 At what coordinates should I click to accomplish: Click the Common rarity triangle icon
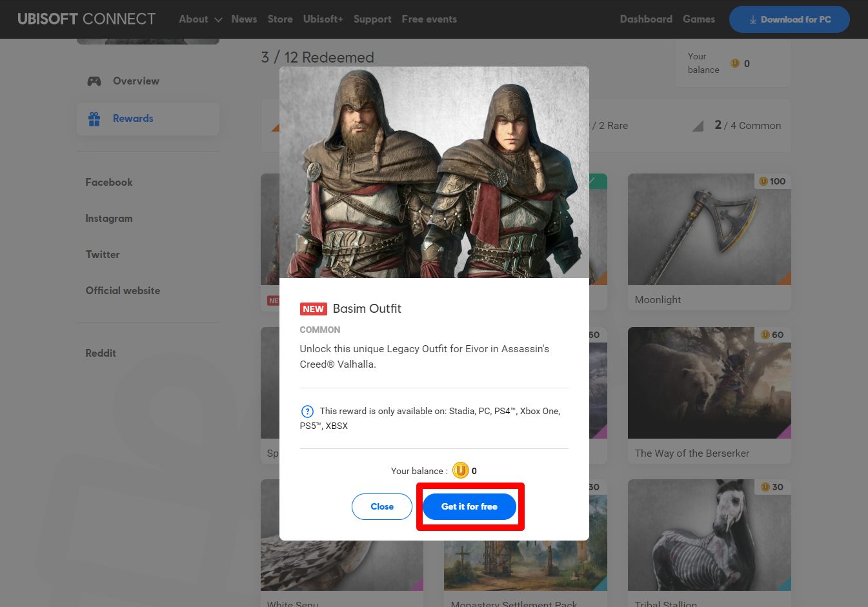coord(698,126)
